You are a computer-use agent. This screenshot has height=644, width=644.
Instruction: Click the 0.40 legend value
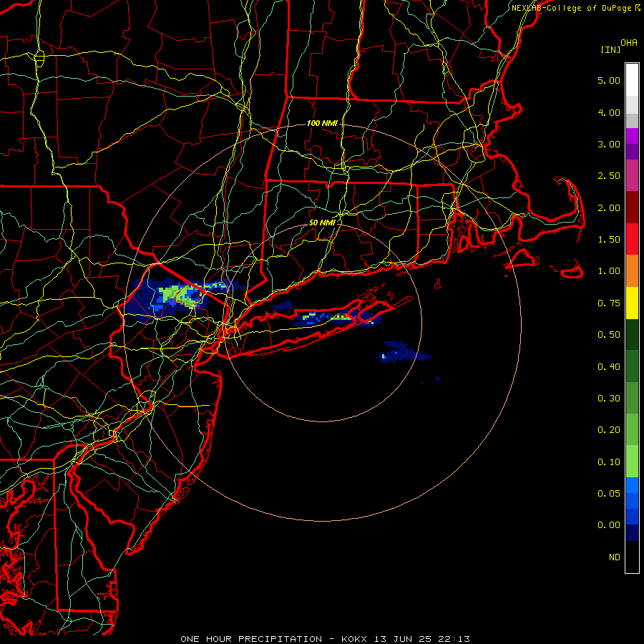[x=609, y=367]
